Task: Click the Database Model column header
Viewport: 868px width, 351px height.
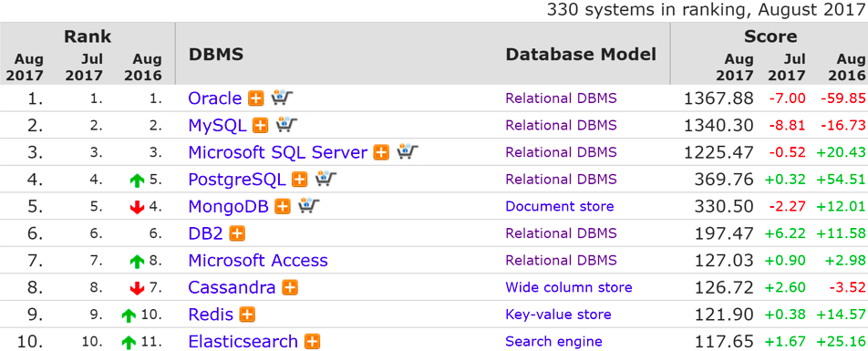Action: click(581, 55)
